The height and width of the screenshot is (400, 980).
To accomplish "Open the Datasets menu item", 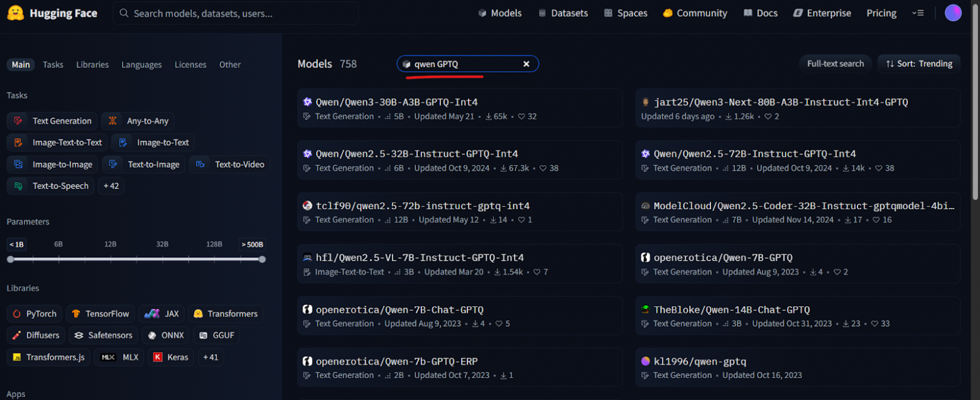I will coord(563,13).
